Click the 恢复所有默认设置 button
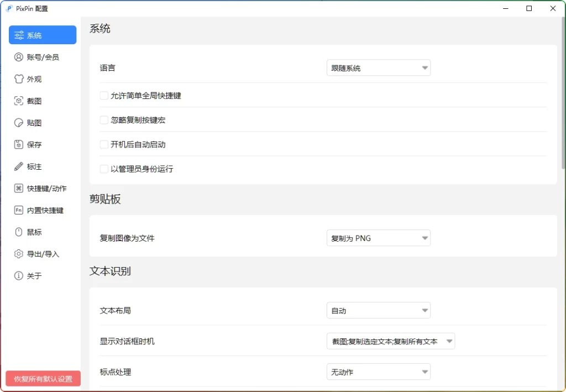 (x=43, y=379)
